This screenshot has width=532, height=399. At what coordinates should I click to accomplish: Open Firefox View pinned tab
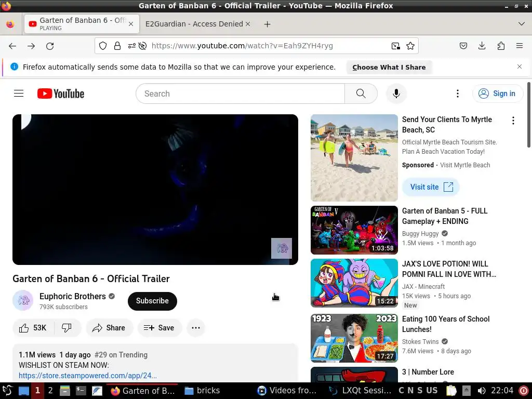pos(10,24)
